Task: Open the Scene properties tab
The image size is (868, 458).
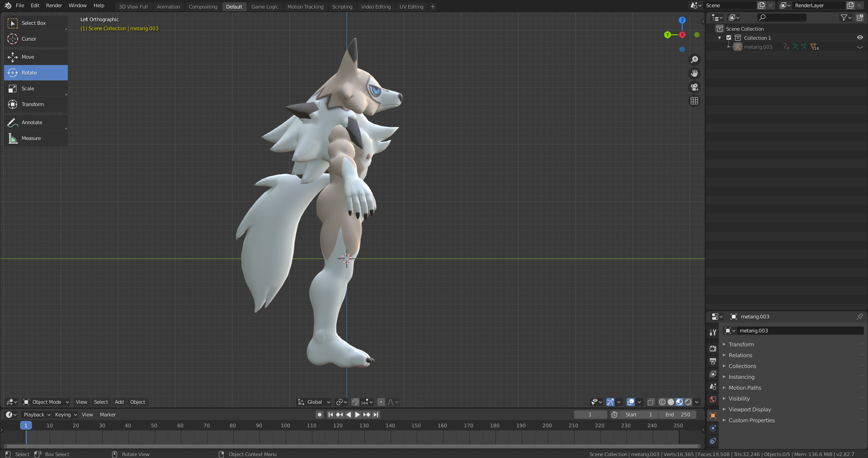Action: (x=713, y=387)
